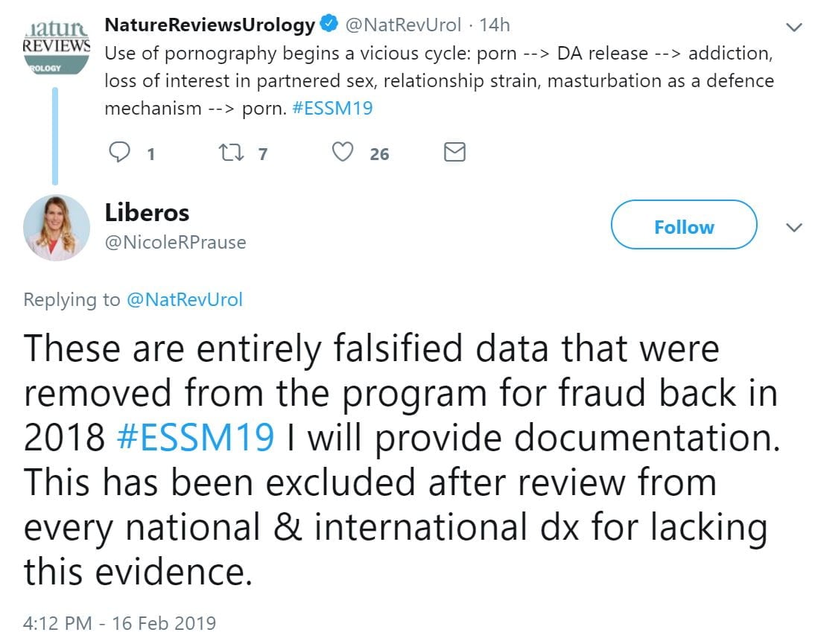Click the Liberos display name

pos(148,213)
